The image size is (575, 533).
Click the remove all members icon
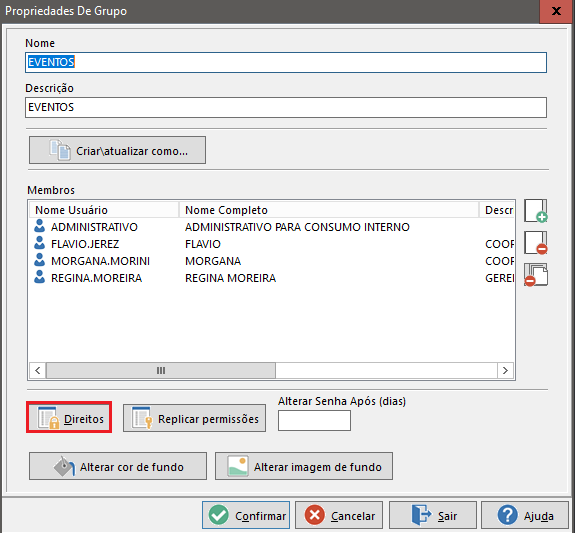[x=536, y=275]
